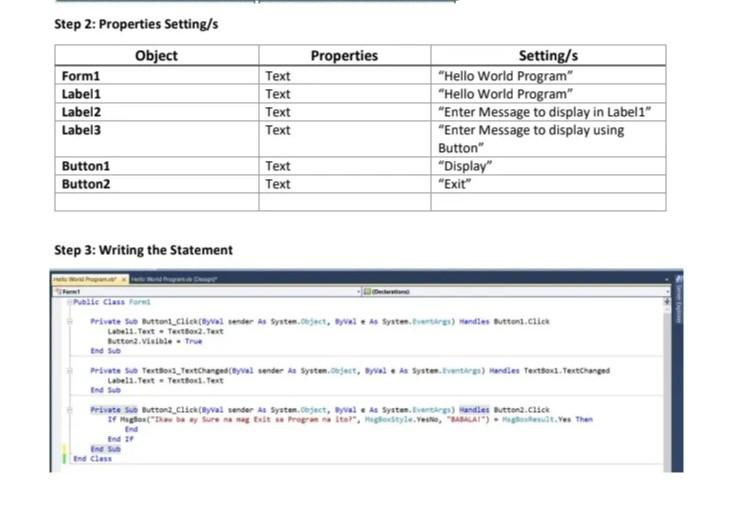Click the 'Public Class Form1' code line
This screenshot has height=526, width=731.
(x=112, y=302)
